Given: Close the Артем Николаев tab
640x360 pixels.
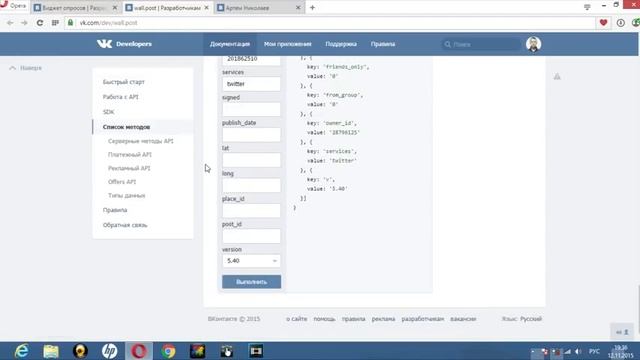Looking at the screenshot, I should coord(298,8).
